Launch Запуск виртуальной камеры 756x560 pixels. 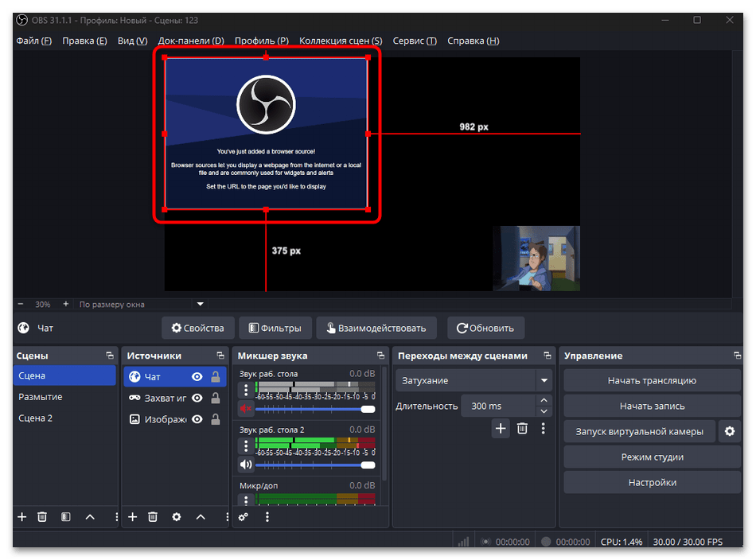pyautogui.click(x=639, y=432)
